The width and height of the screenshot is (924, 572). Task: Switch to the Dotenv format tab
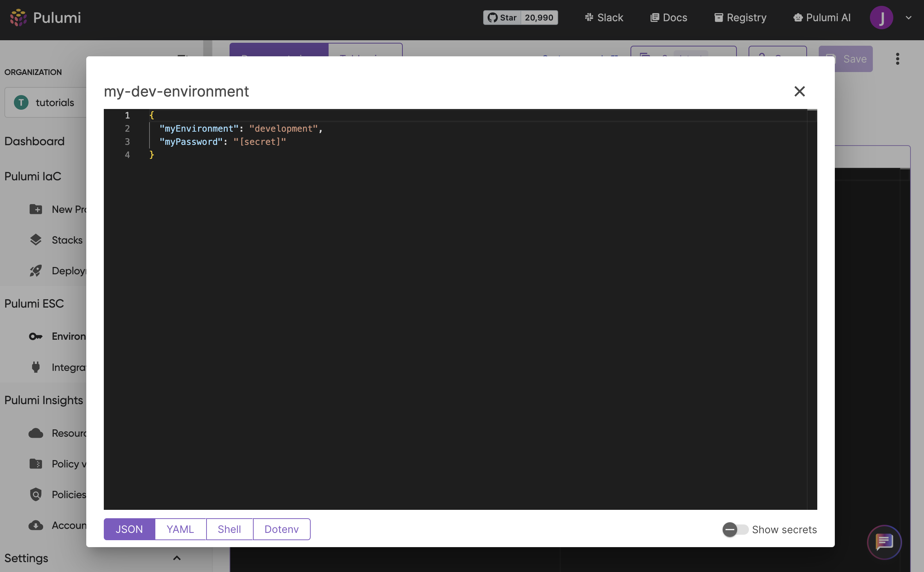[281, 529]
